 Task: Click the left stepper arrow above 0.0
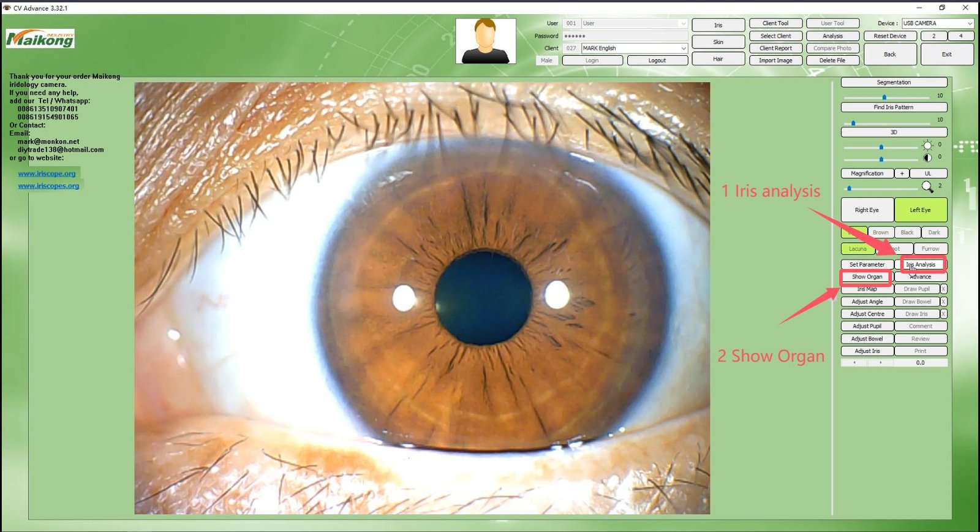coord(854,363)
